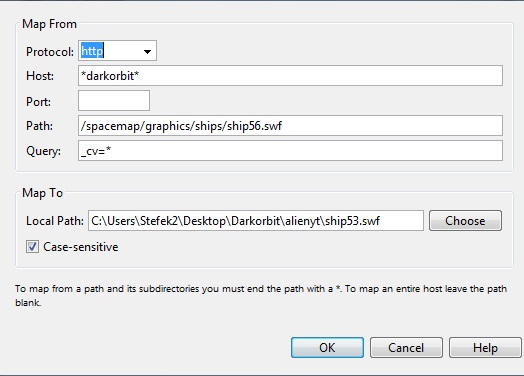The width and height of the screenshot is (524, 376).
Task: Click the hint text about mapping subdirectories
Action: 261,295
